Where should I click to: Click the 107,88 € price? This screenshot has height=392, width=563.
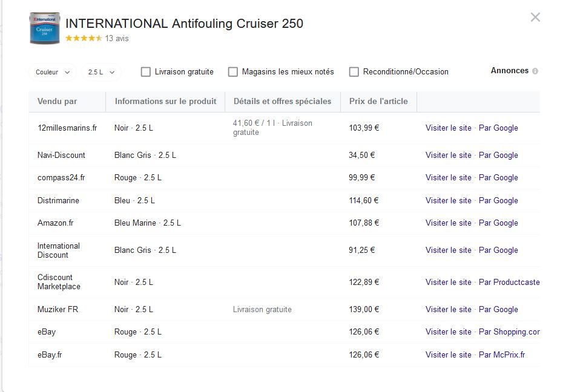tap(364, 223)
